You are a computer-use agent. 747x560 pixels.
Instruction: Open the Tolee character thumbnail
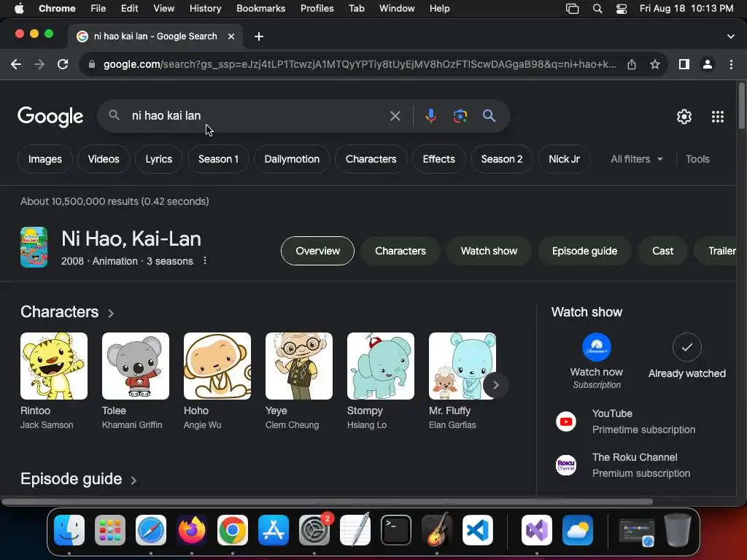coord(135,366)
